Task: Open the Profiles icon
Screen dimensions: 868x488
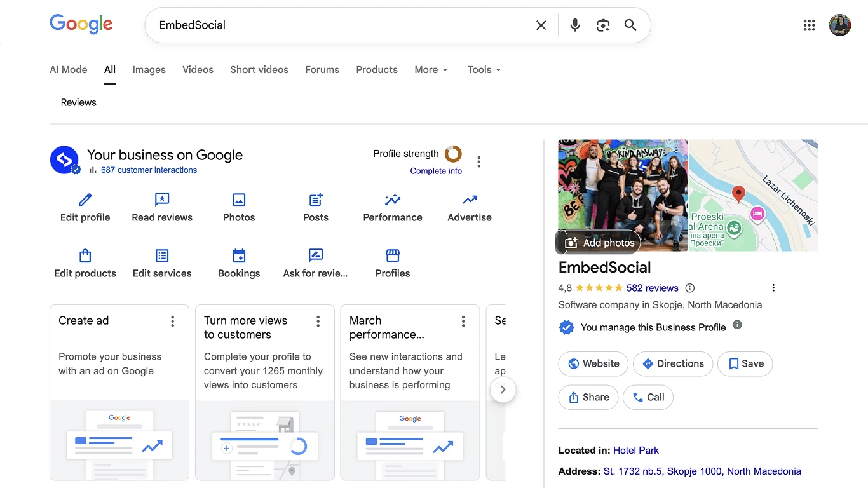Action: pos(392,255)
